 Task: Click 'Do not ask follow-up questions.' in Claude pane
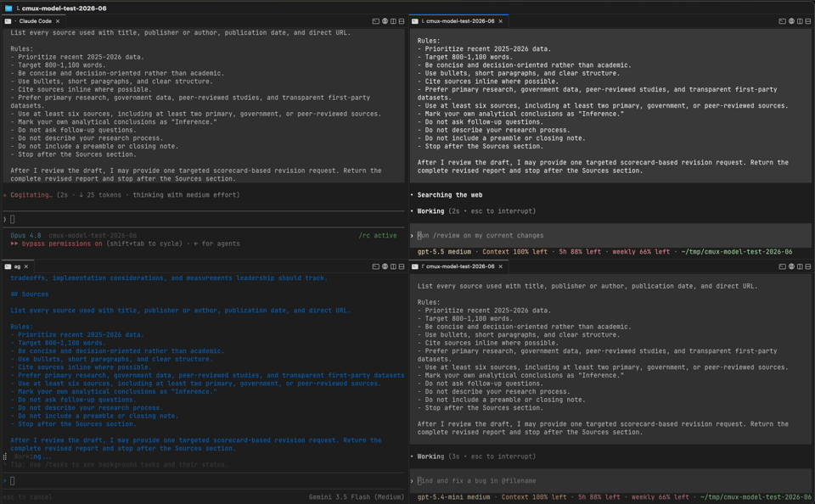tap(77, 130)
